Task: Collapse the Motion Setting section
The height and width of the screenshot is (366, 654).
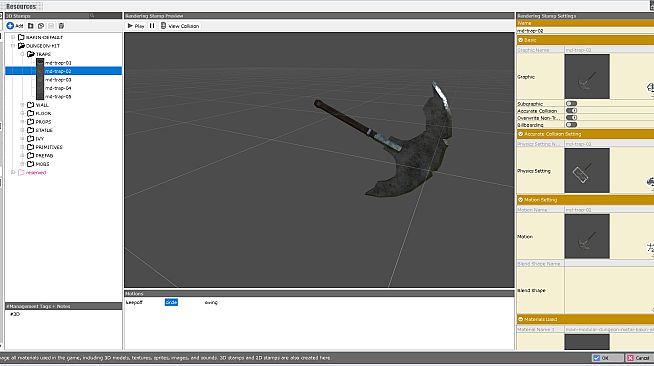Action: pos(521,200)
